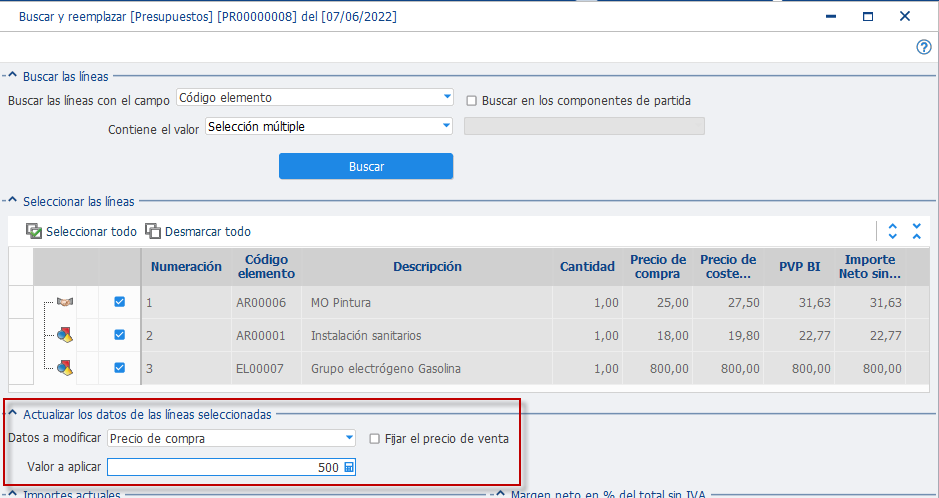Select the AR00006 code cell
This screenshot has height=498, width=939.
[266, 302]
